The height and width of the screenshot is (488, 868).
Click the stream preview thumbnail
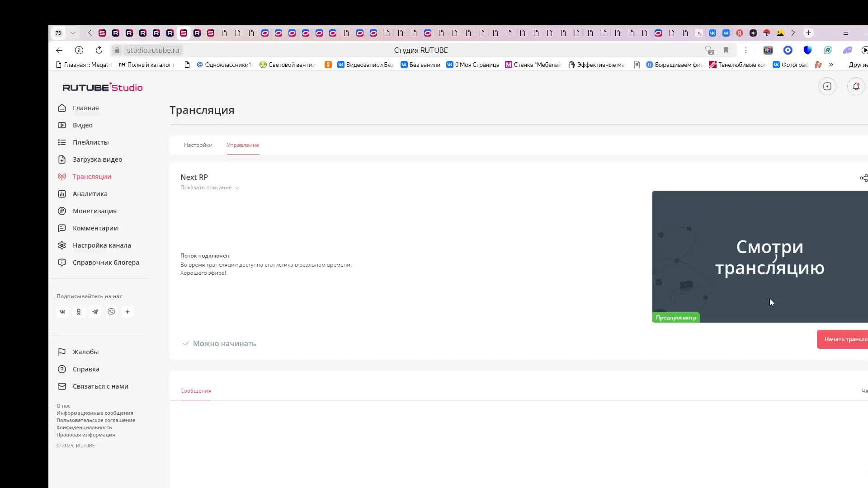759,256
